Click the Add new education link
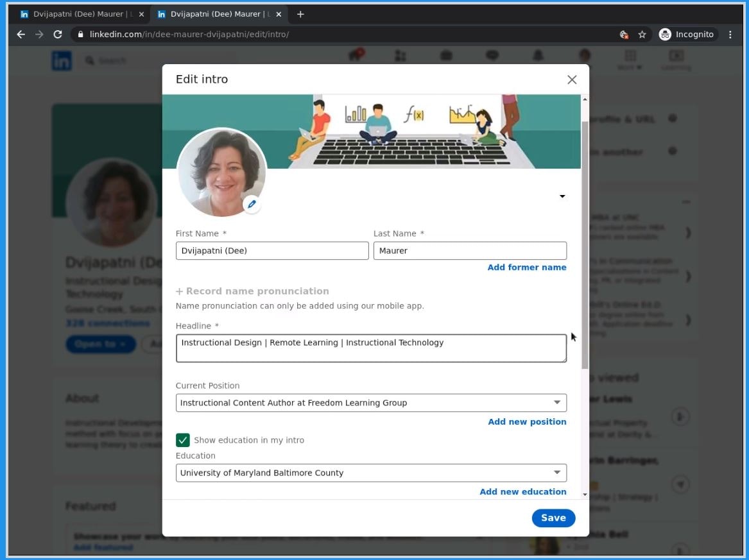Viewport: 749px width, 560px height. click(523, 492)
